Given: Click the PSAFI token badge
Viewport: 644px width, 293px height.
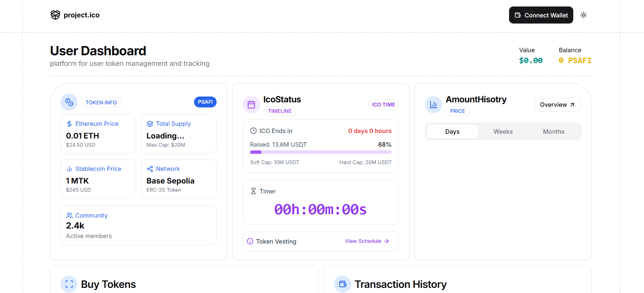Looking at the screenshot, I should [205, 102].
